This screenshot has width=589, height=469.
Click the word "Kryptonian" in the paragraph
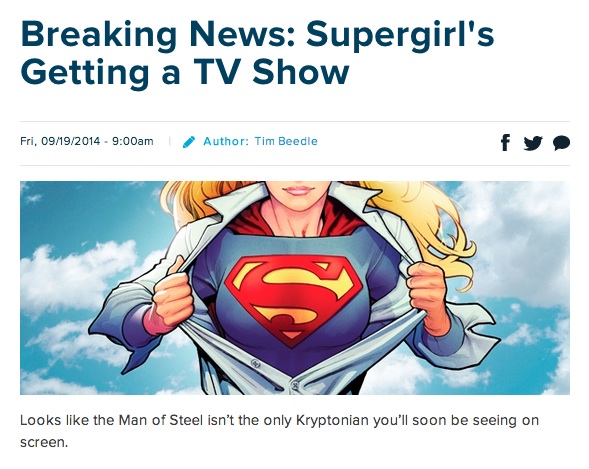332,420
